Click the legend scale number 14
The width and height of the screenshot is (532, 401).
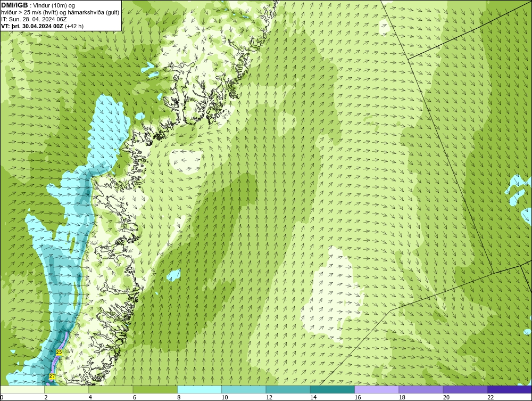click(313, 397)
